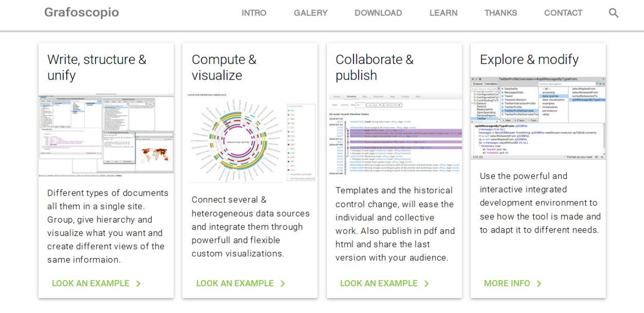Click the paragraph starting 'Use the powerful and'
644x313 pixels.
point(540,203)
